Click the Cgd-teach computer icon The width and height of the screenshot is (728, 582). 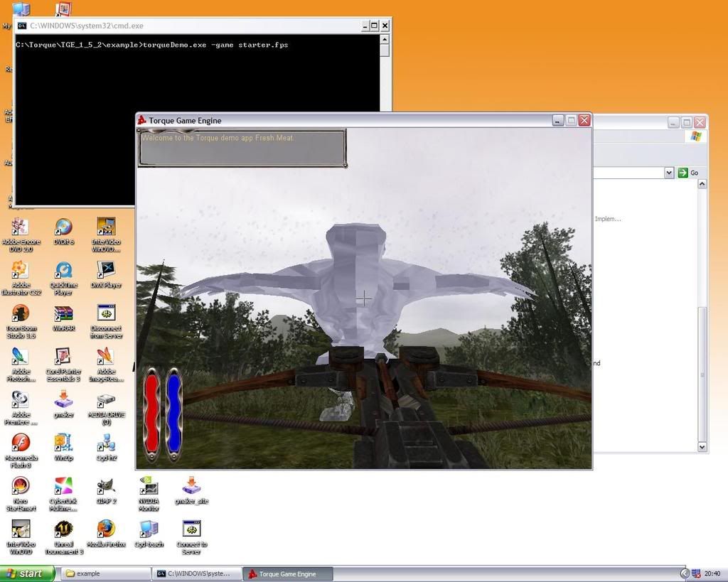point(149,533)
